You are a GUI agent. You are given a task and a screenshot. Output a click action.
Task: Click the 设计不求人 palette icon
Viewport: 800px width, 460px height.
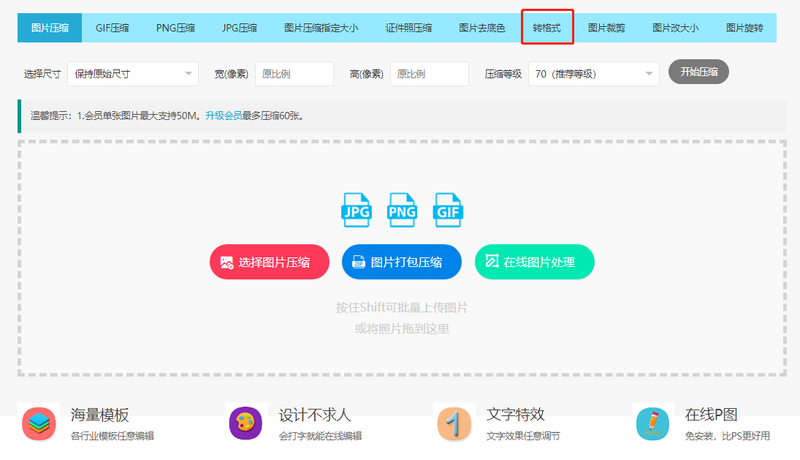tap(245, 423)
